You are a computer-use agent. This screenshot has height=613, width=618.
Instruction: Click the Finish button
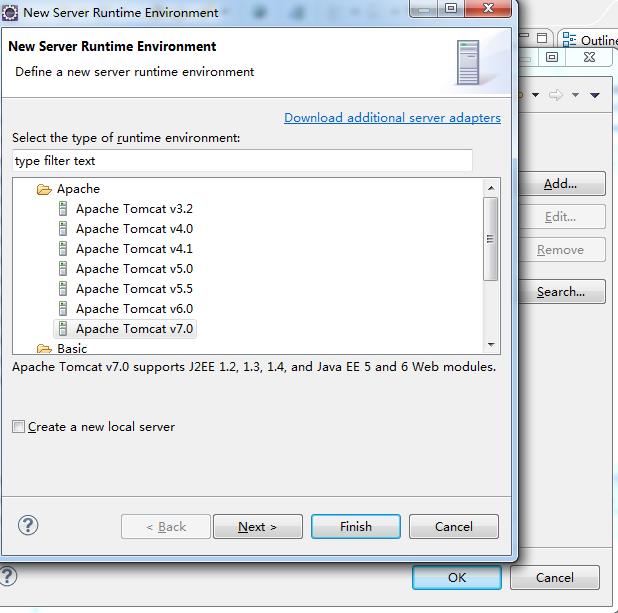coord(356,526)
